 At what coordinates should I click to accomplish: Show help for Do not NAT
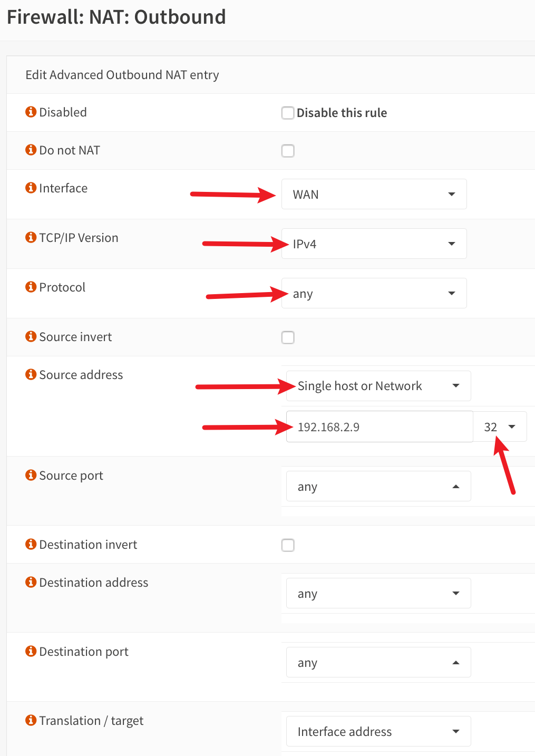coord(31,150)
